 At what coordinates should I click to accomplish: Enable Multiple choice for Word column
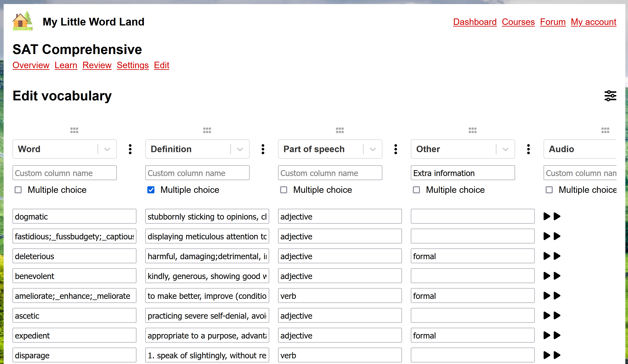pyautogui.click(x=18, y=190)
